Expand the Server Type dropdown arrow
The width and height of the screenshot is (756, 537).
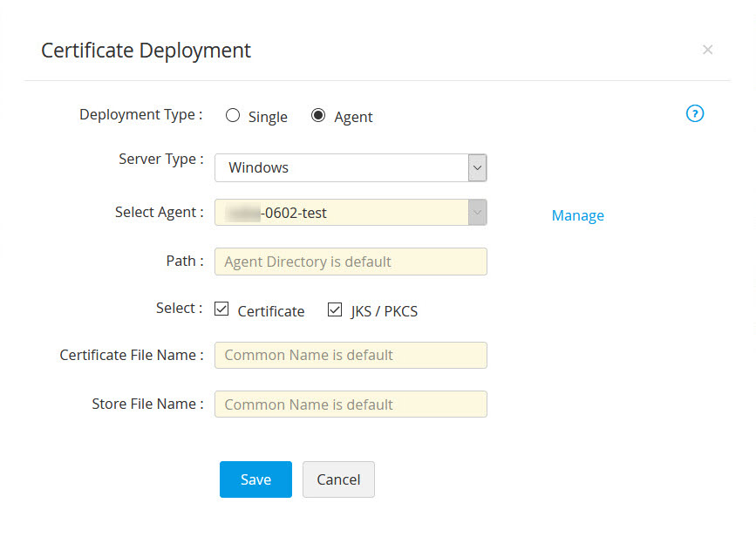[x=477, y=167]
